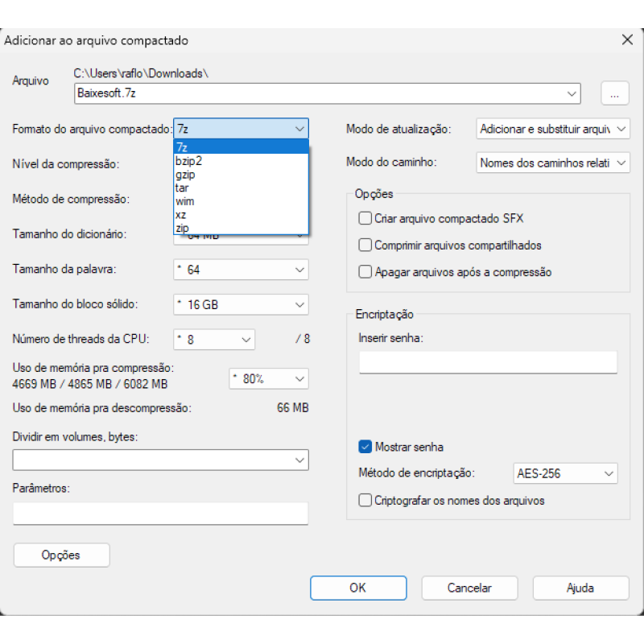The width and height of the screenshot is (644, 644).
Task: Open the 80% memory usage dropdown
Action: pos(269,378)
